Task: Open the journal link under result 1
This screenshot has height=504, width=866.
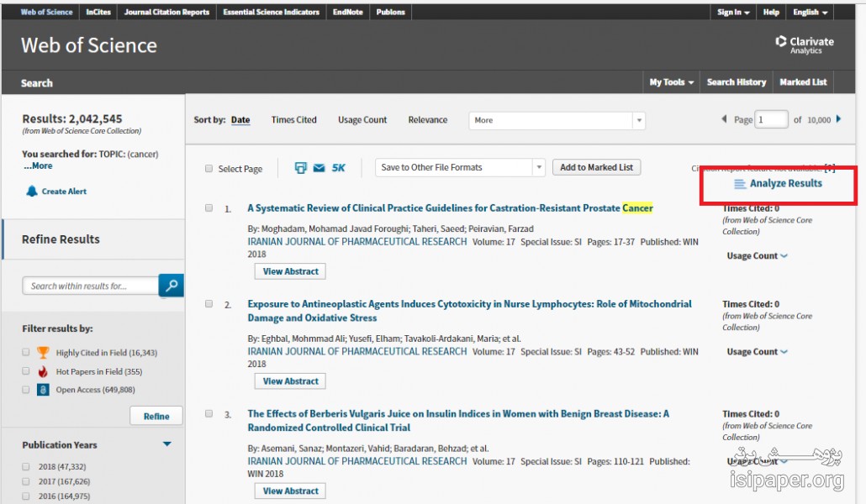Action: point(357,242)
